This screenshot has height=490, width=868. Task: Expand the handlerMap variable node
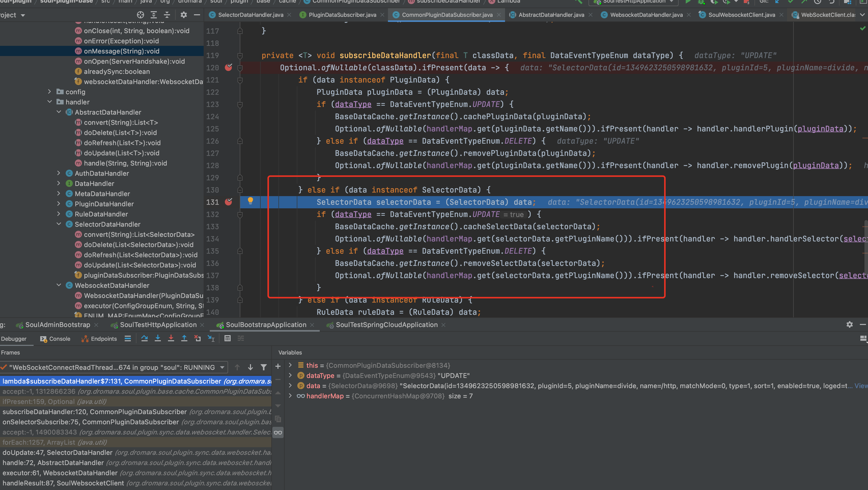pyautogui.click(x=290, y=396)
